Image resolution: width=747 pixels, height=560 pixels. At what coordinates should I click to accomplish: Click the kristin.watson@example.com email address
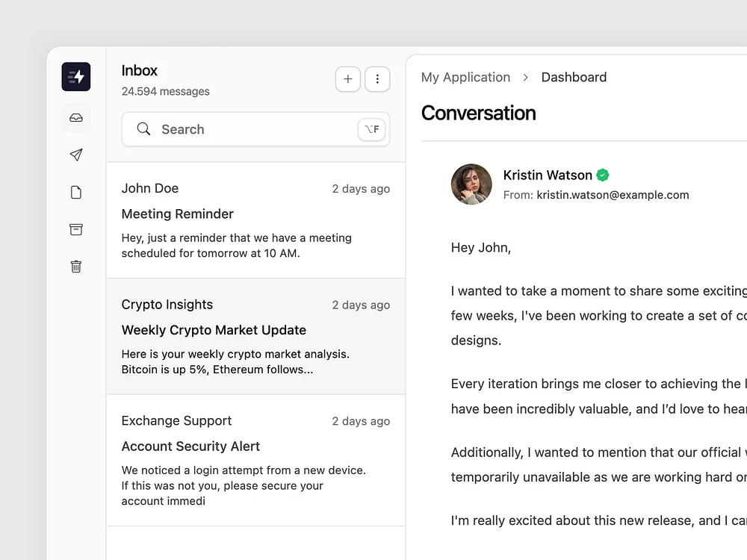point(613,195)
